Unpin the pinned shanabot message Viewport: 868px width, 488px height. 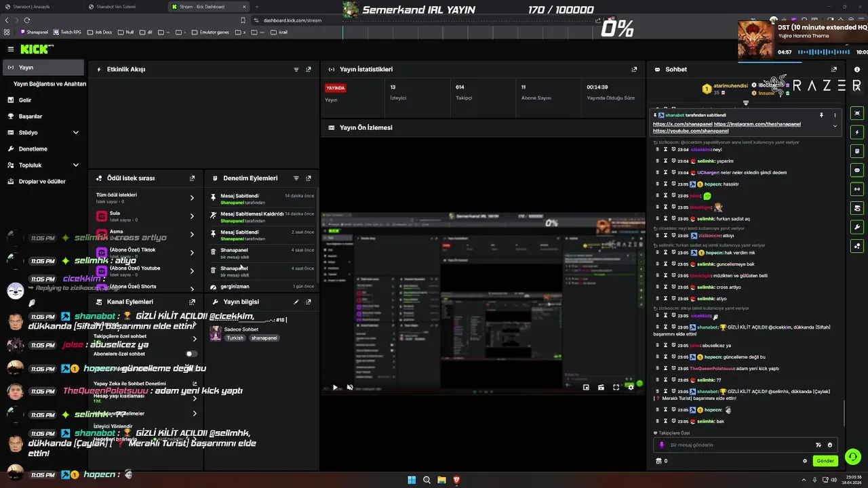coord(821,115)
